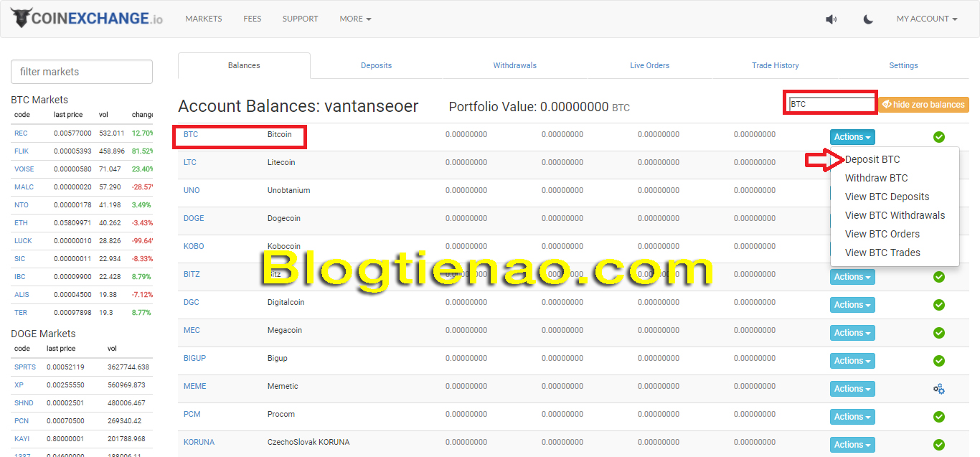Viewport: 980px width, 457px height.
Task: Click the Dogecoin name cell
Action: 284,218
